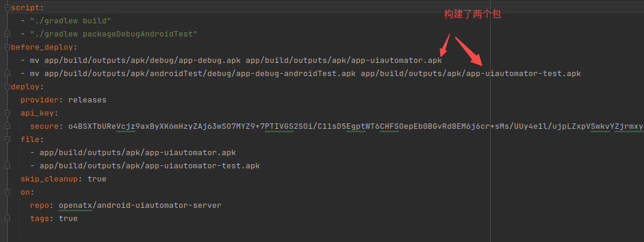Click the long secure encrypted key string

[x=356, y=126]
